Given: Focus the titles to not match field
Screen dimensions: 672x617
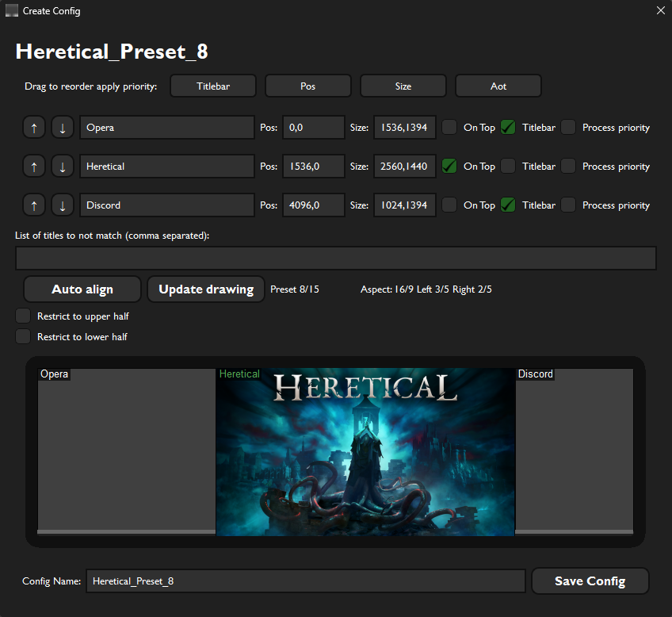Looking at the screenshot, I should (336, 258).
